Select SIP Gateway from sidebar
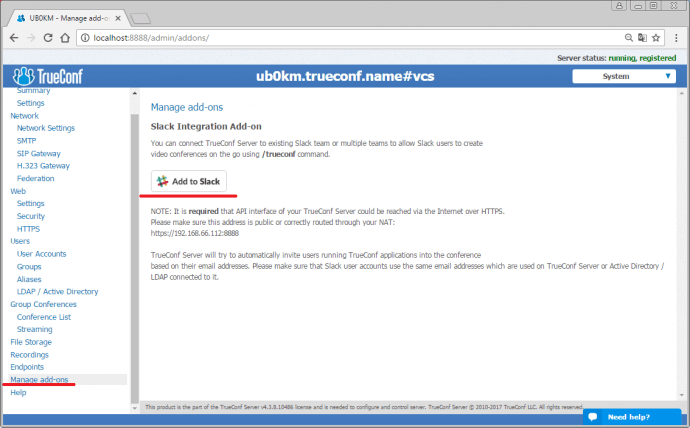Viewport: 690px width, 428px height. (x=40, y=153)
